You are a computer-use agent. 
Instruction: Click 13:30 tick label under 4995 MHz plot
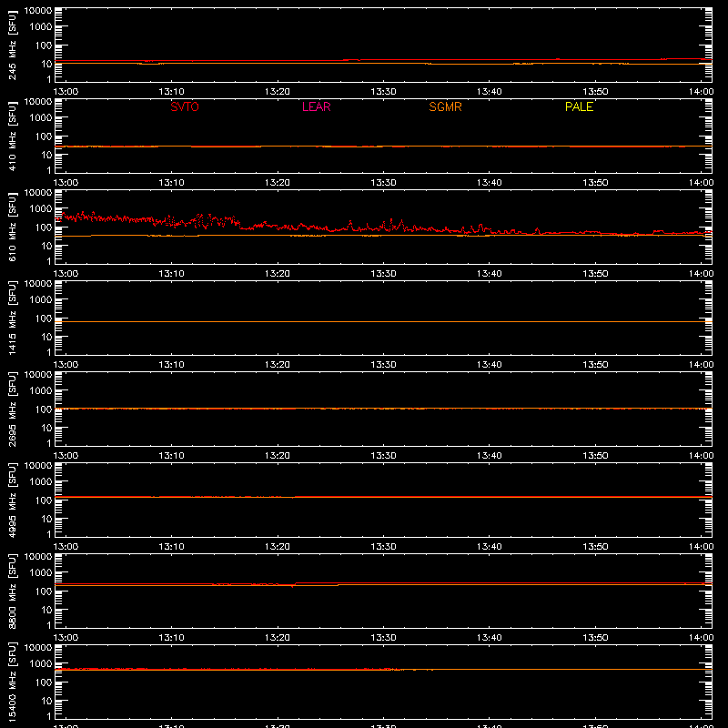[383, 547]
